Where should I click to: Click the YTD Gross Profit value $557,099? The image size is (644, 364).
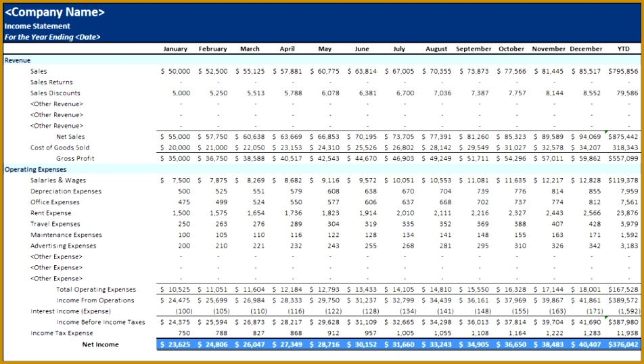tap(622, 158)
